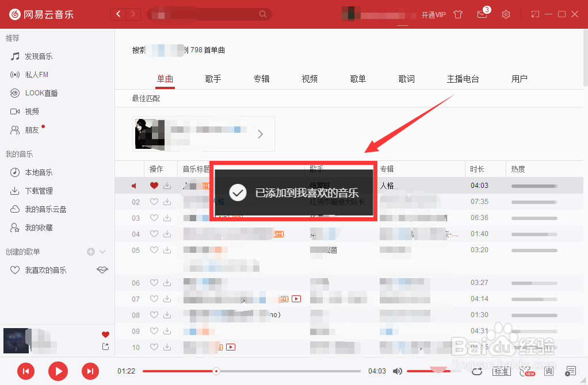
Task: Download song in row 09
Action: [x=167, y=331]
